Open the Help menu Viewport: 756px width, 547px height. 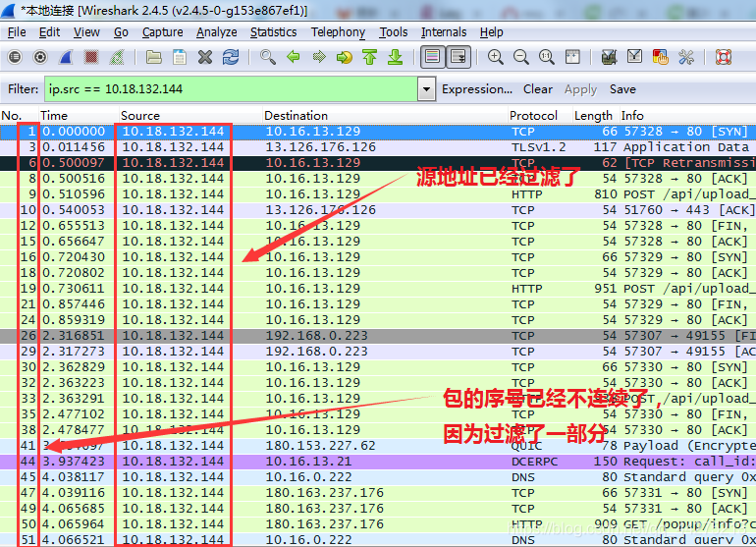491,32
